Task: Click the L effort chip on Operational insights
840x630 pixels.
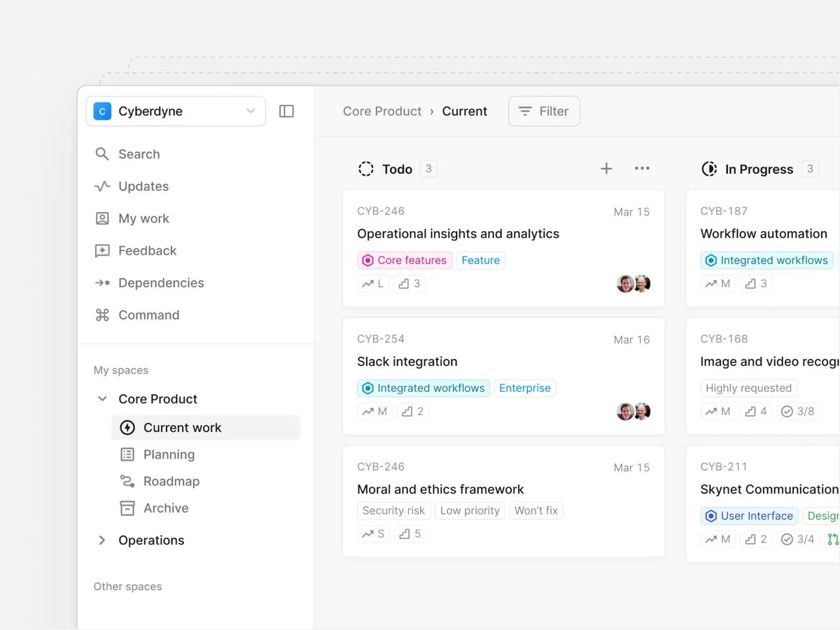Action: [x=373, y=283]
